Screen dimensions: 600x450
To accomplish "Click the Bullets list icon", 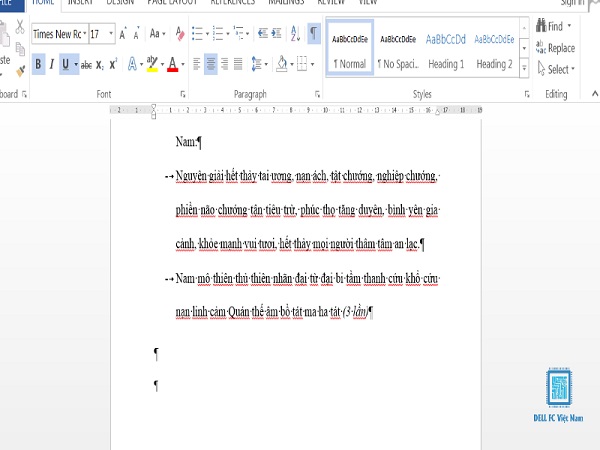I will (197, 34).
